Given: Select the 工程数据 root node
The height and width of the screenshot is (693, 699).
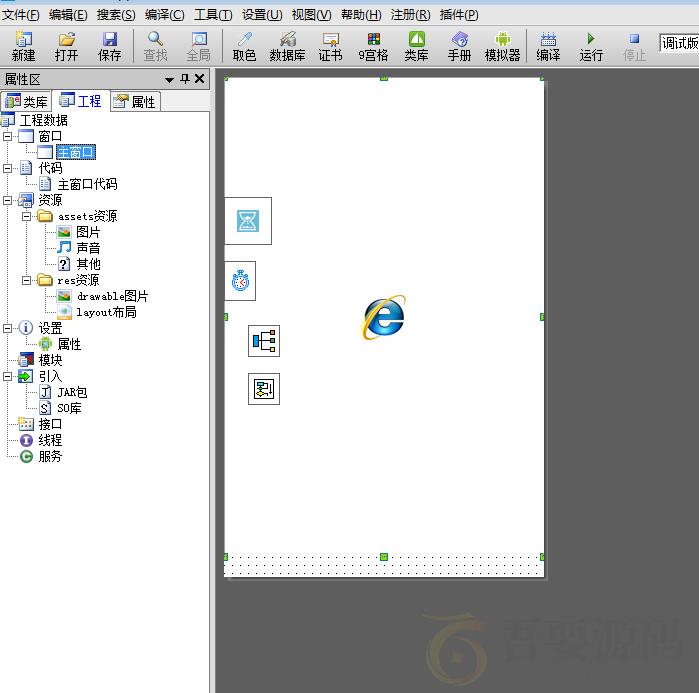Looking at the screenshot, I should (x=44, y=120).
